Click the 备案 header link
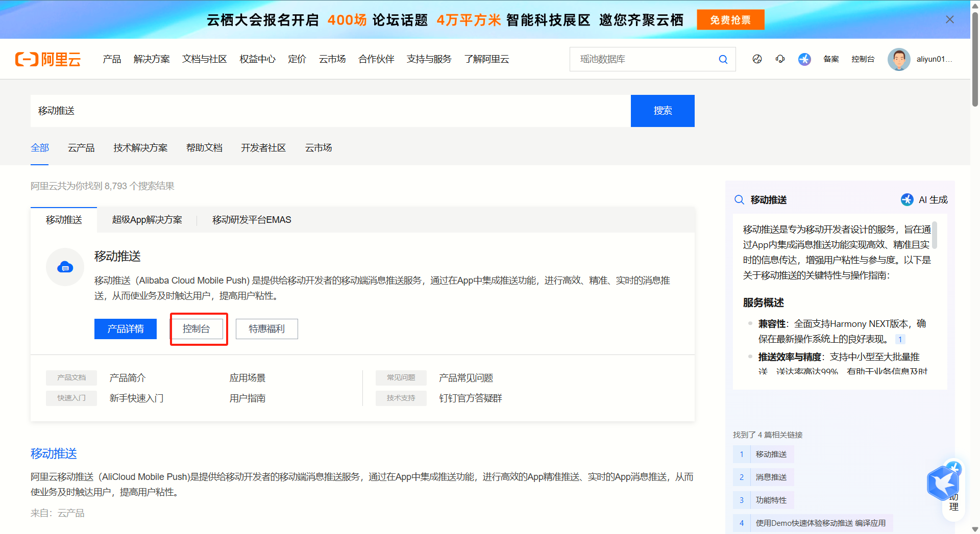This screenshot has height=534, width=980. 831,59
